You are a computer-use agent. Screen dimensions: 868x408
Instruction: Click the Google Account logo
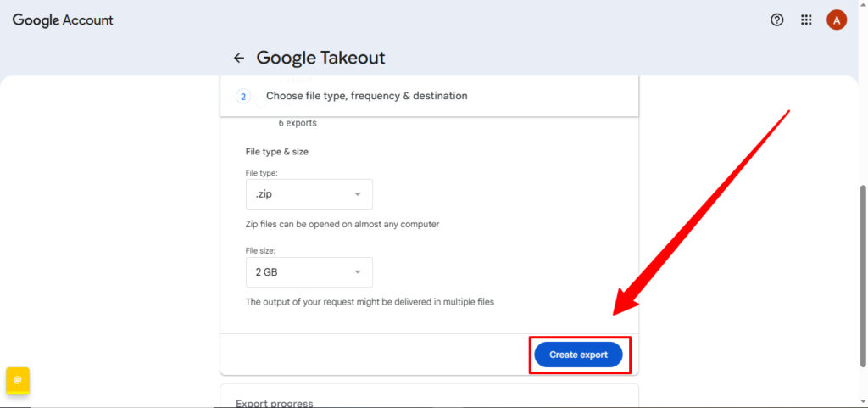click(x=63, y=20)
